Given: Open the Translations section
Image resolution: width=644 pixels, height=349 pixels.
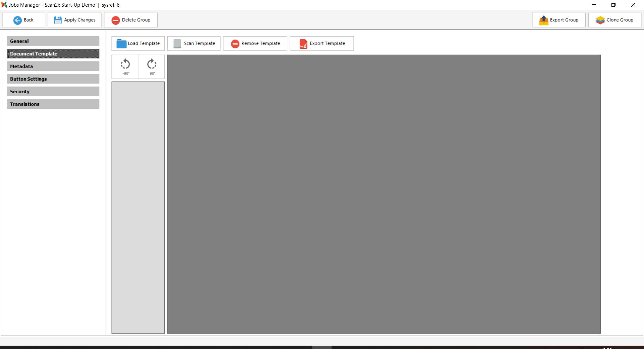Looking at the screenshot, I should tap(53, 104).
